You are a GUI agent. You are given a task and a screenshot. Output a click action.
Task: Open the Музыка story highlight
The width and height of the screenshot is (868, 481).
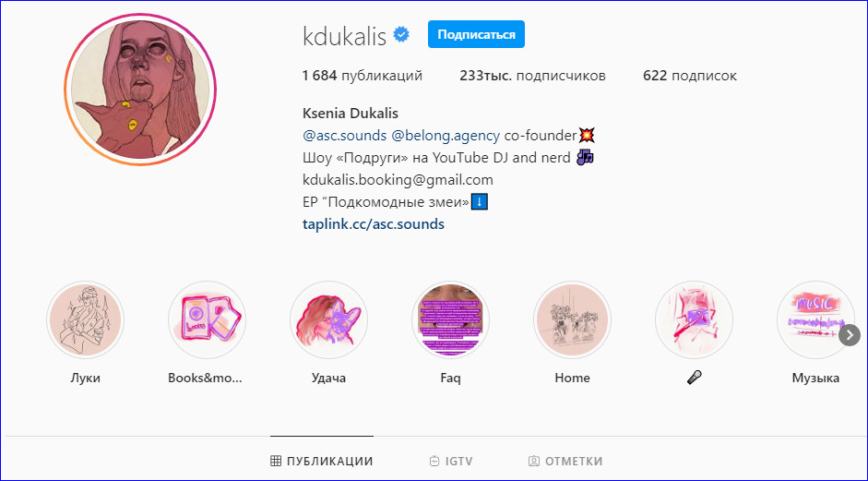(x=816, y=319)
